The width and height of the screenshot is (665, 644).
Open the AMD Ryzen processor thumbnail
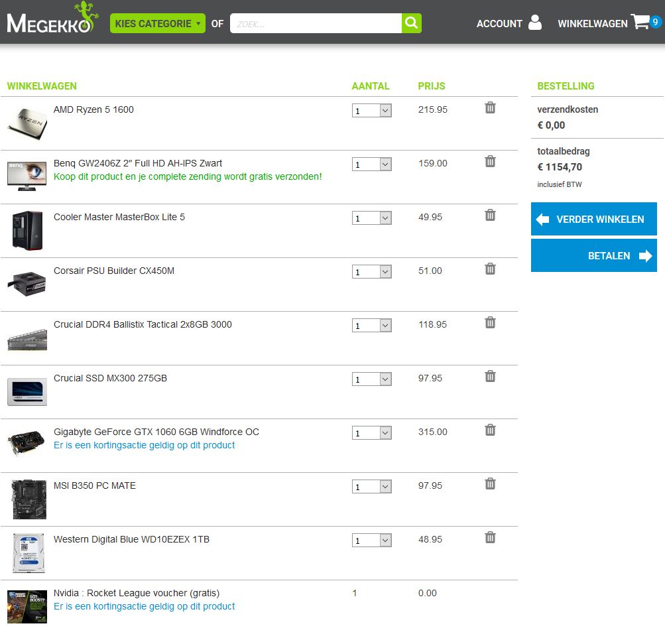(x=27, y=123)
